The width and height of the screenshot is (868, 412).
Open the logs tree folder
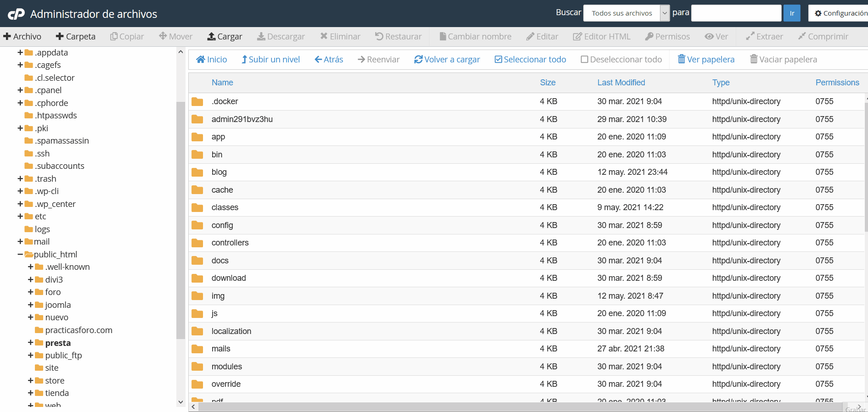42,229
